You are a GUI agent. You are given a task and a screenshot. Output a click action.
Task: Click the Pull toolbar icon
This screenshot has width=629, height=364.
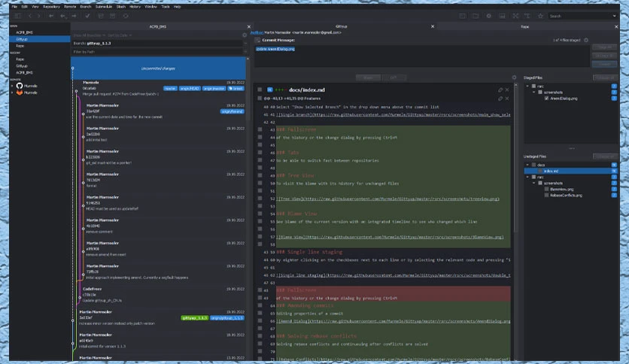[63, 16]
